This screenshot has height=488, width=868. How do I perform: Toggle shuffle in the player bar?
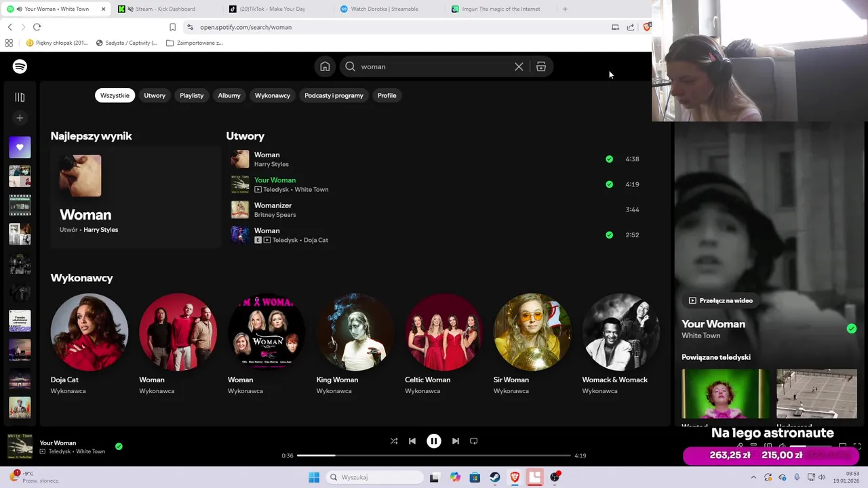click(x=394, y=441)
